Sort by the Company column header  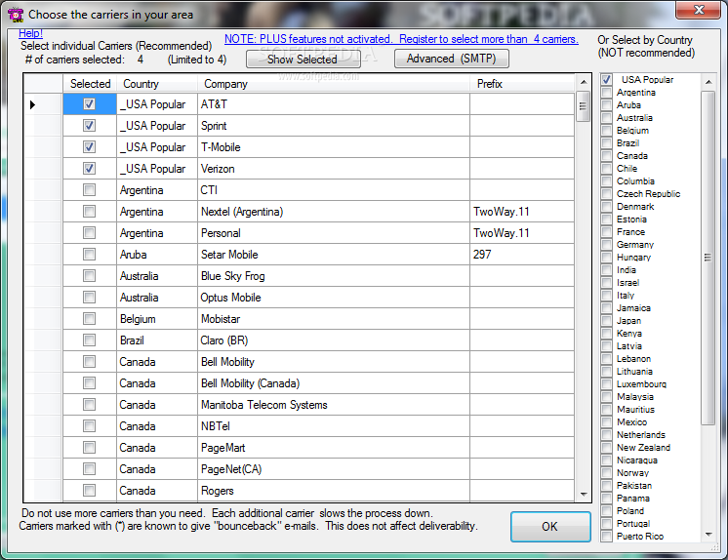(x=334, y=84)
